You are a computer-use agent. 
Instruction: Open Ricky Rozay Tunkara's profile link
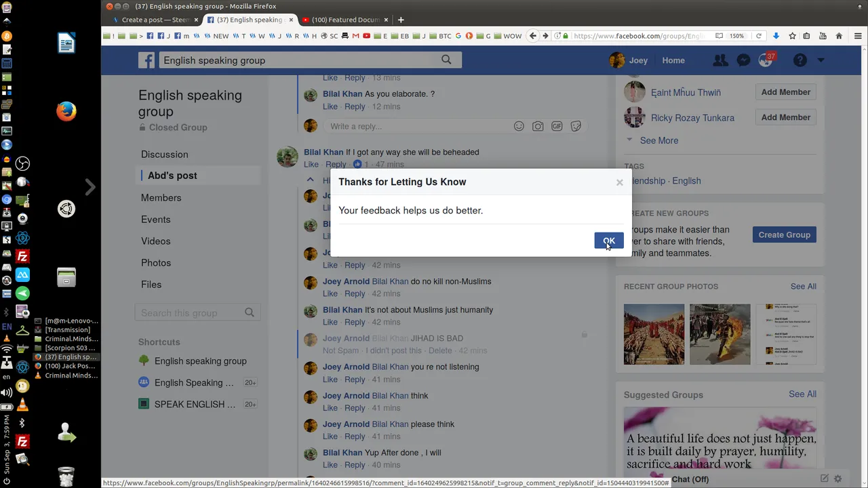[692, 118]
